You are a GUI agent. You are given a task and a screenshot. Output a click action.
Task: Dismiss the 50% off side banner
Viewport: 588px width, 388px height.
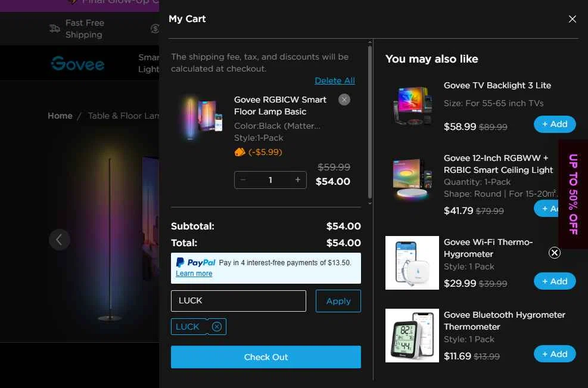(x=554, y=253)
